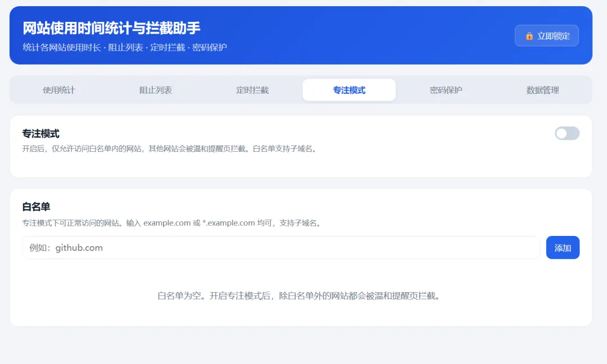Viewport: 607px width, 364px height.
Task: Select the active 专注模式 tab
Action: coord(349,90)
